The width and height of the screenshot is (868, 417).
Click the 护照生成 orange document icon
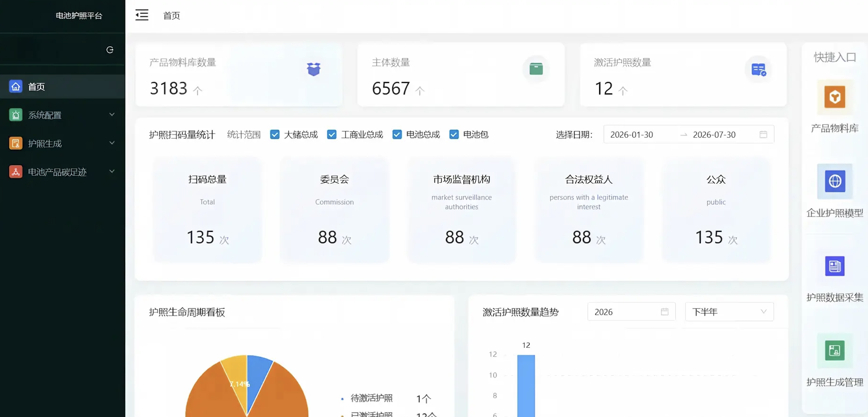click(15, 144)
